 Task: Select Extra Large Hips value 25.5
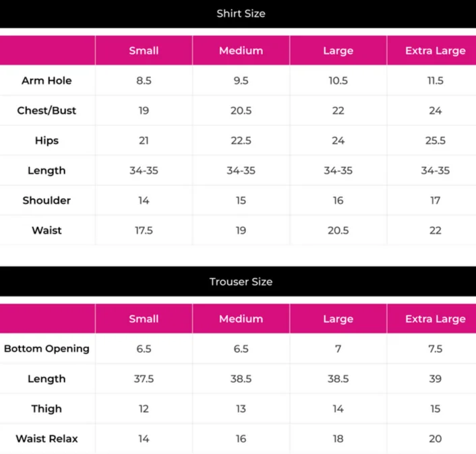435,141
